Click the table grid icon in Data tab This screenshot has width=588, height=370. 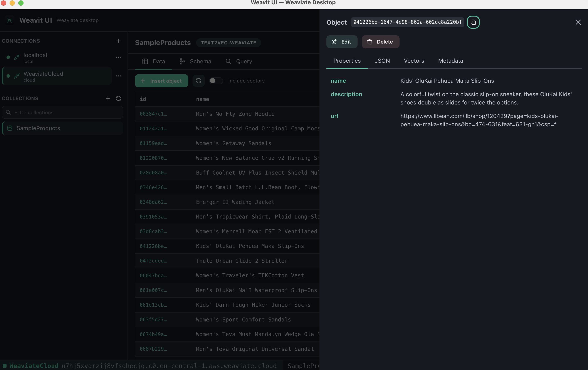coord(145,62)
